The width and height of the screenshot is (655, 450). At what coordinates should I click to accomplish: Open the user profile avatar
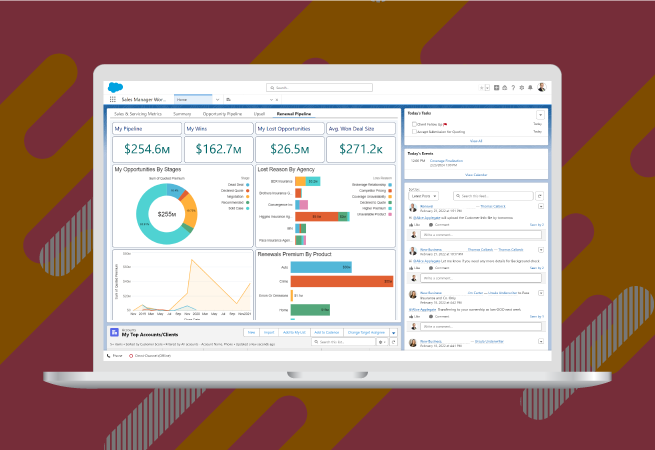541,88
